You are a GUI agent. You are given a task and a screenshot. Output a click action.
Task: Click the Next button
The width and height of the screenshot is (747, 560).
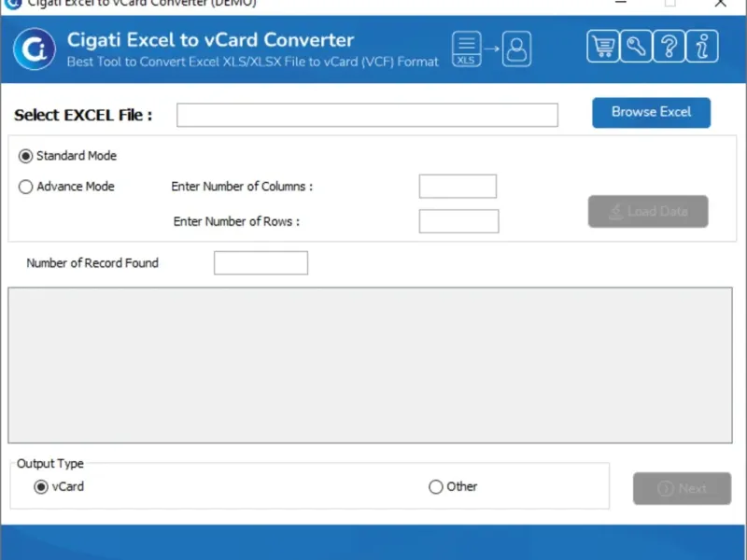682,488
